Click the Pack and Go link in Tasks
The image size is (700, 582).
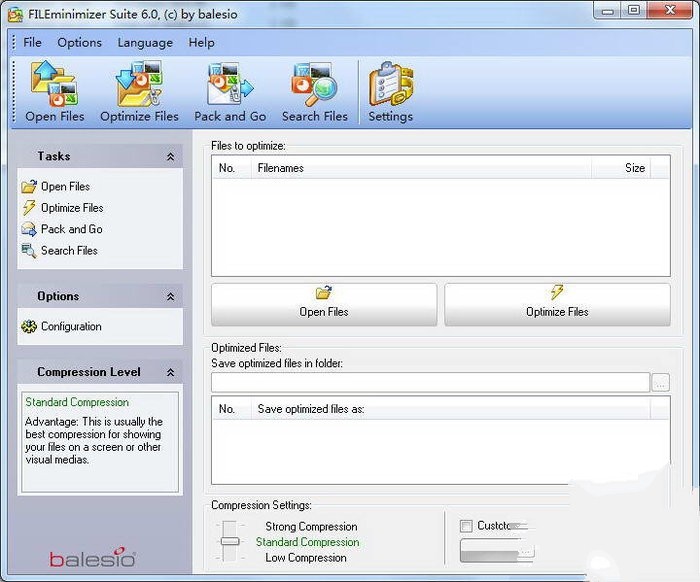[72, 229]
